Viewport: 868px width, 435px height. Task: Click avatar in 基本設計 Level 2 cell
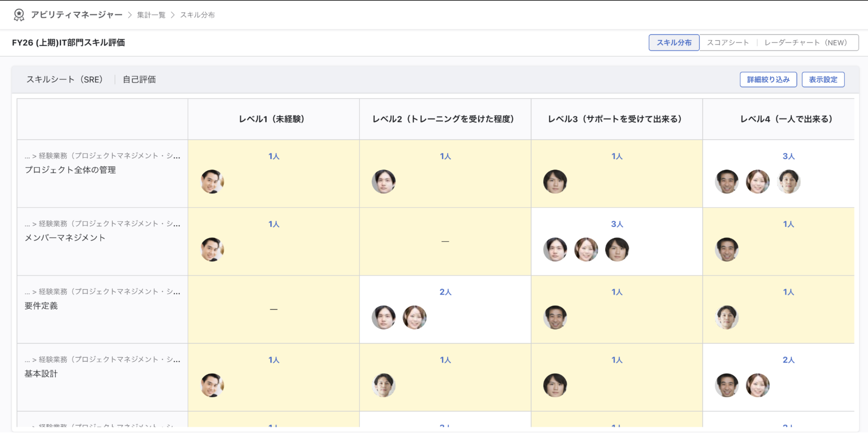tap(384, 385)
